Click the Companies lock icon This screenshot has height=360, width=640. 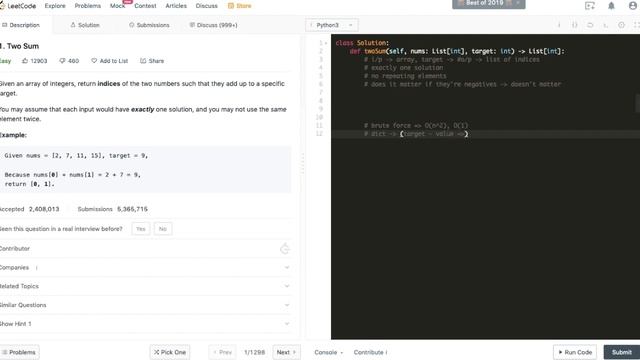coord(36,268)
